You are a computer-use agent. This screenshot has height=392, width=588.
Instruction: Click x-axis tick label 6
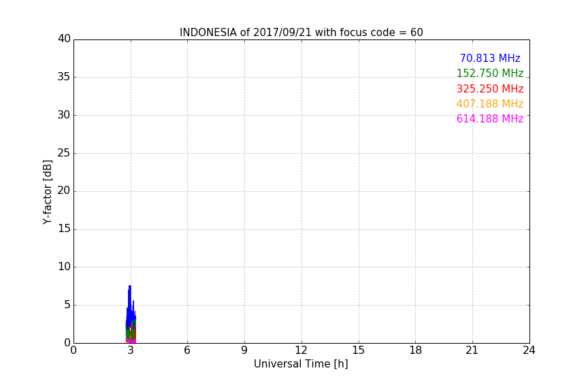(187, 350)
